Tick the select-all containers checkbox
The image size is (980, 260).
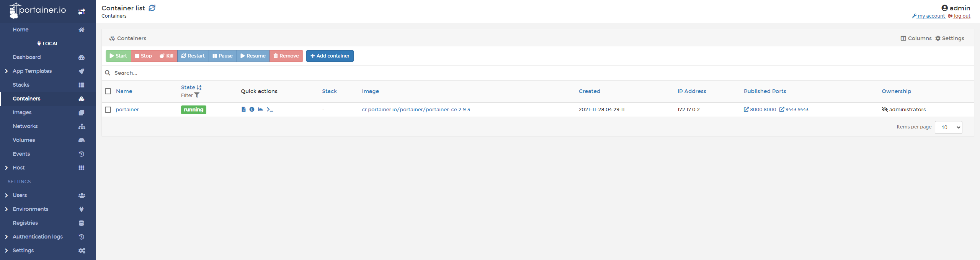[108, 91]
